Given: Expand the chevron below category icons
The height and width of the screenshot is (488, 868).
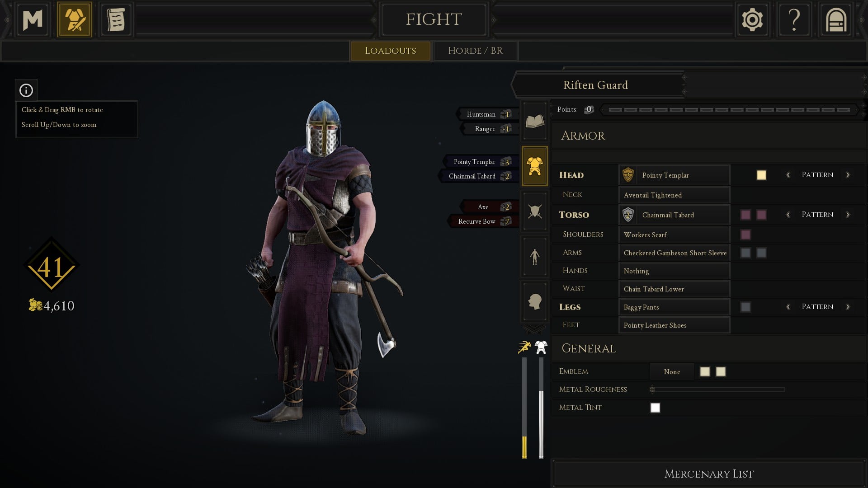Looking at the screenshot, I should point(534,329).
